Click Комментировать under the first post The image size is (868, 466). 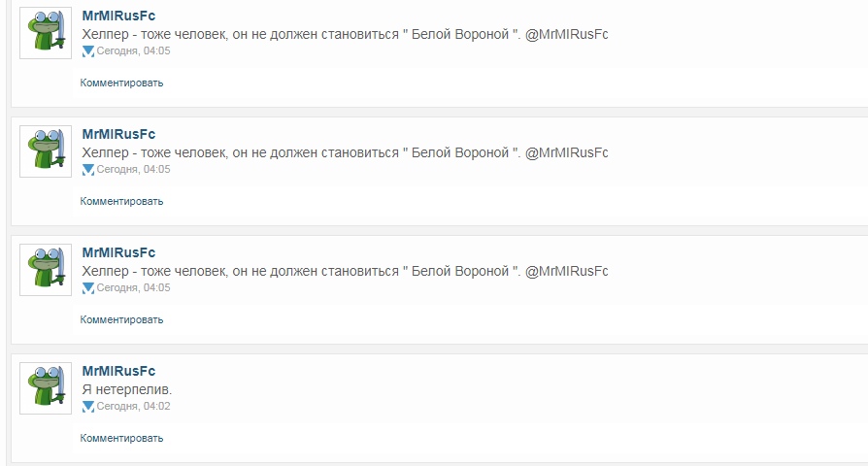click(121, 83)
